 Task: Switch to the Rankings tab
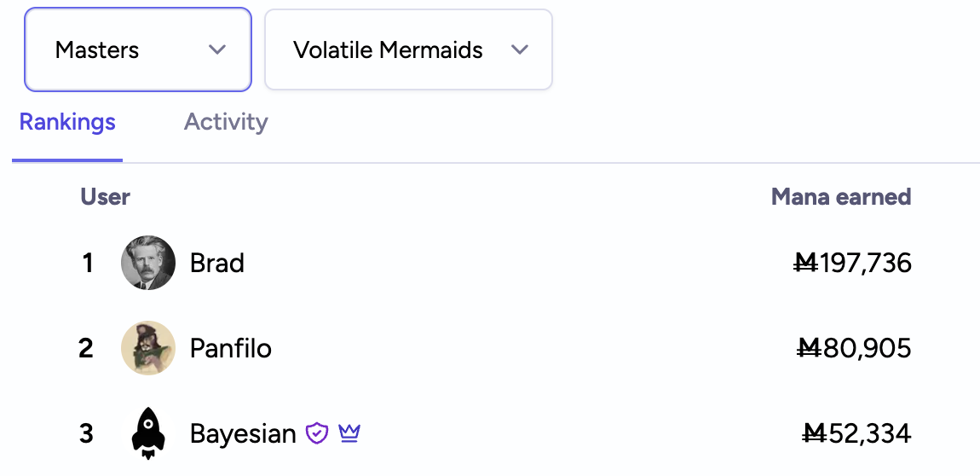pos(67,122)
